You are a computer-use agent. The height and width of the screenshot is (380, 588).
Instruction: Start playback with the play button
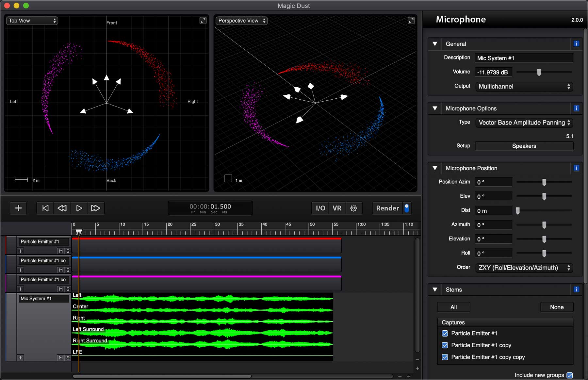pos(79,208)
